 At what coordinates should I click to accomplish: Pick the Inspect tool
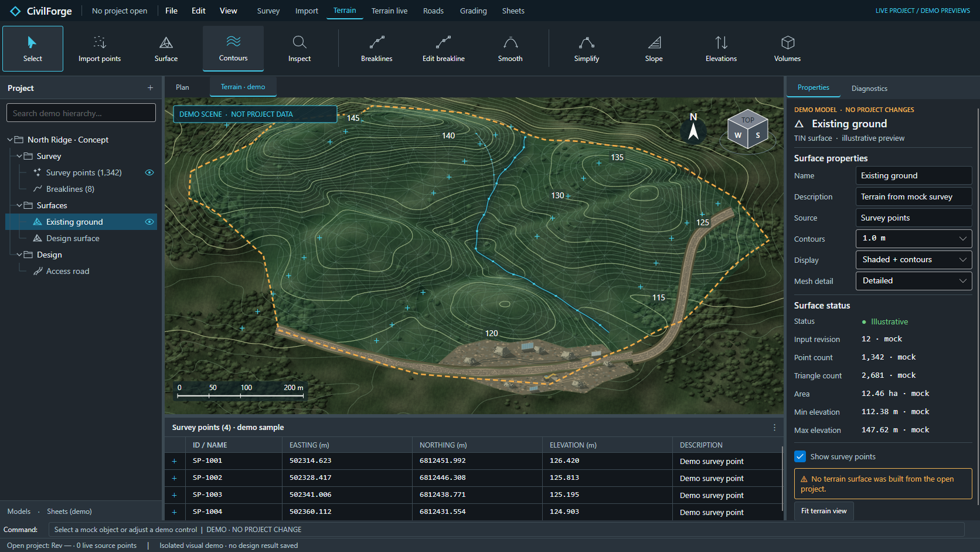pyautogui.click(x=300, y=49)
